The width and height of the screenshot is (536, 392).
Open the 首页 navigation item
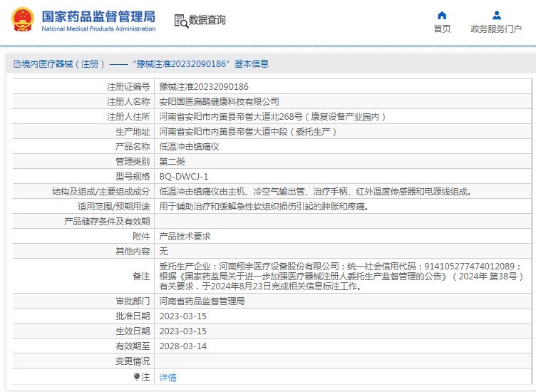point(442,29)
